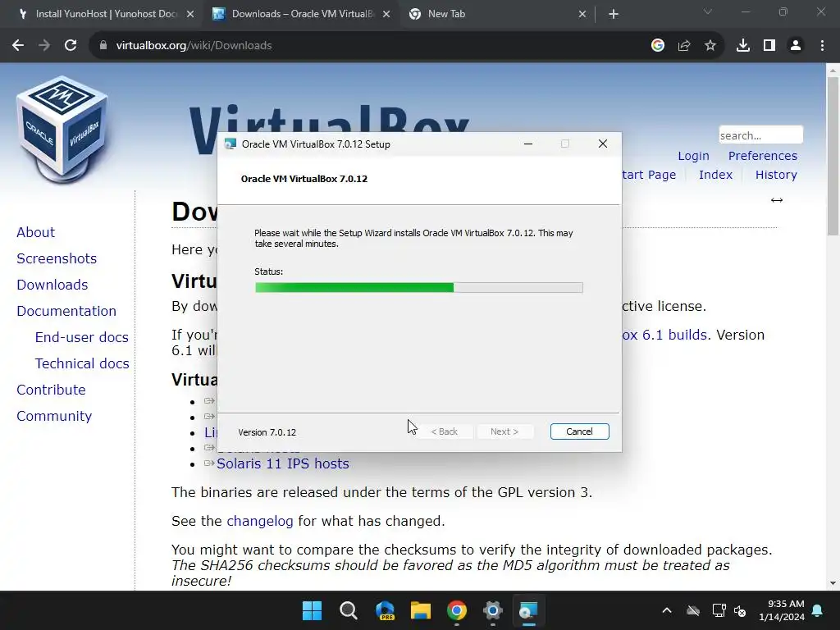The height and width of the screenshot is (630, 840).
Task: Cancel the VirtualBox installation
Action: [580, 431]
